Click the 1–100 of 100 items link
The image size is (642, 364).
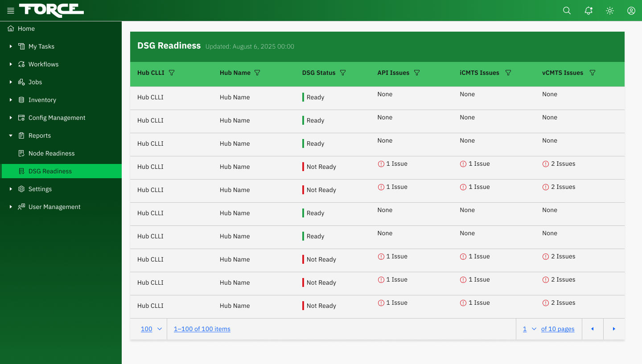202,329
